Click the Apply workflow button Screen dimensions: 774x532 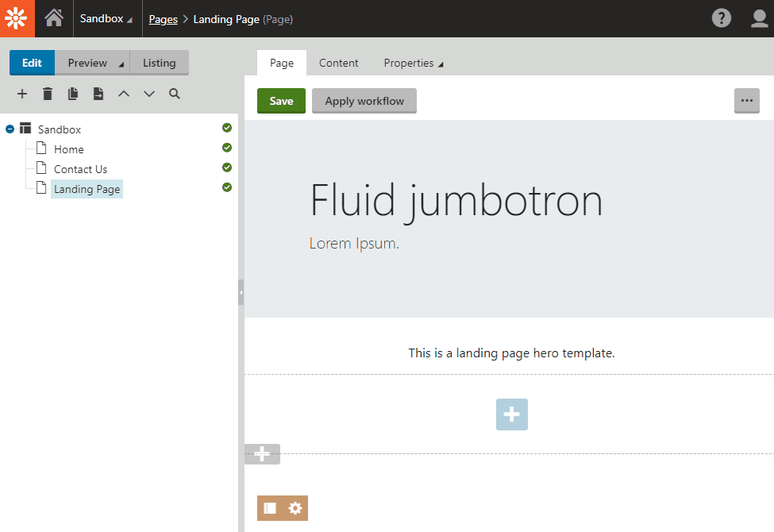click(364, 101)
